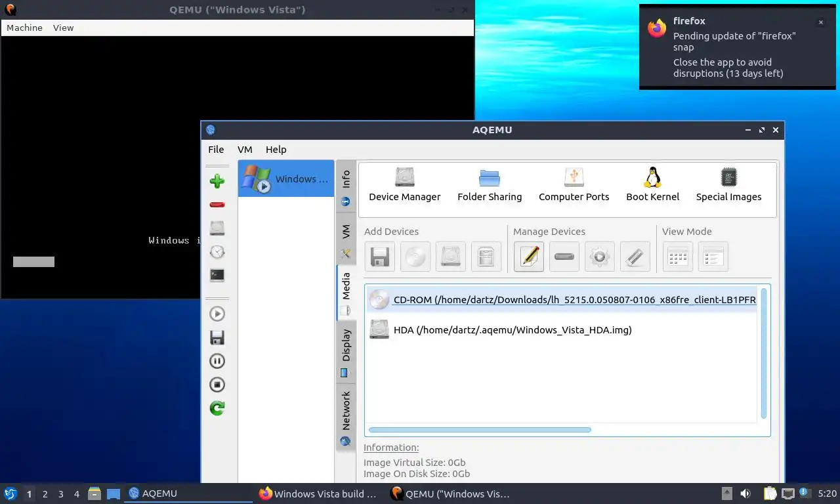
Task: Switch to icon grid view mode
Action: pyautogui.click(x=678, y=257)
